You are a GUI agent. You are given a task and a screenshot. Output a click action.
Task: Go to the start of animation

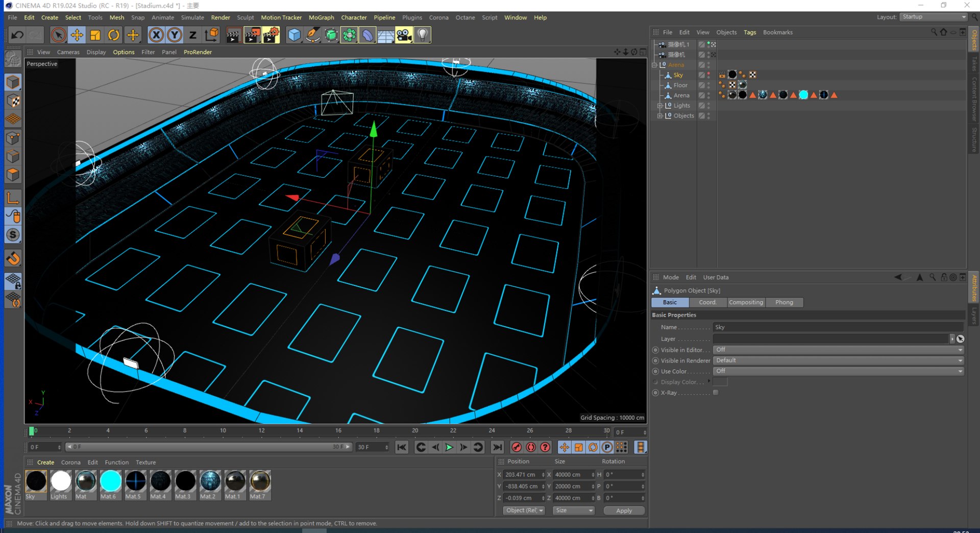point(402,447)
